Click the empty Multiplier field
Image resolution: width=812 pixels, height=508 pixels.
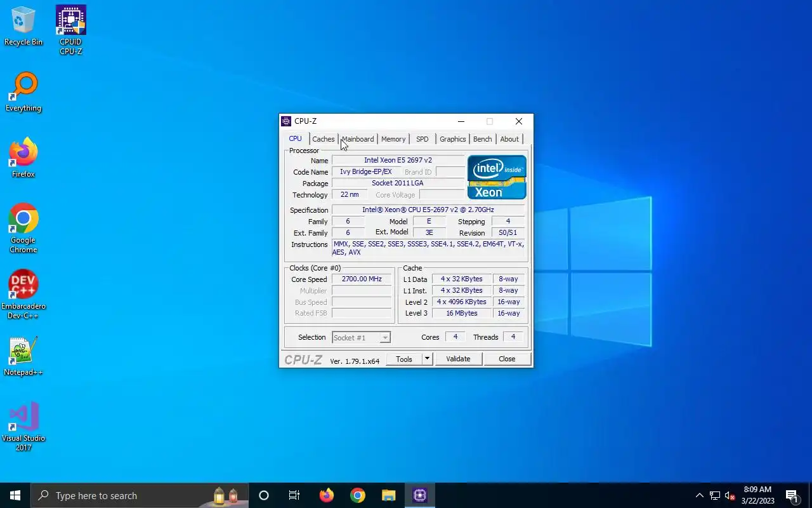tap(362, 290)
